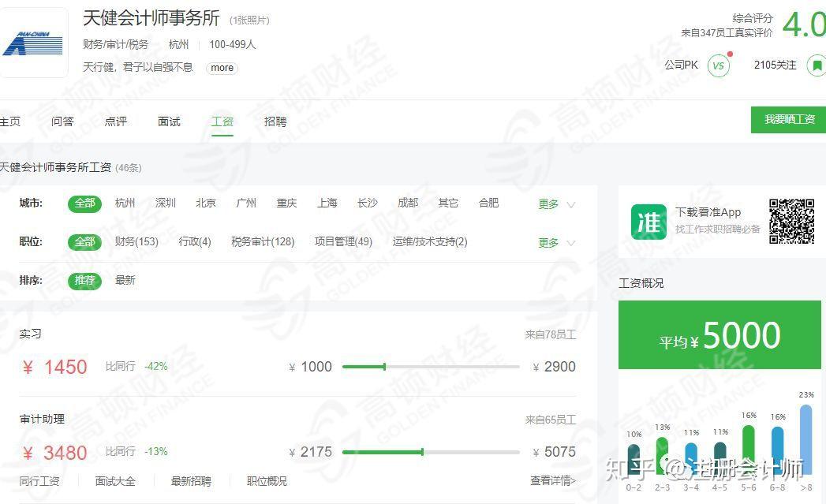This screenshot has width=826, height=504.
Task: Click the 我要晒工资 button
Action: pos(789,120)
